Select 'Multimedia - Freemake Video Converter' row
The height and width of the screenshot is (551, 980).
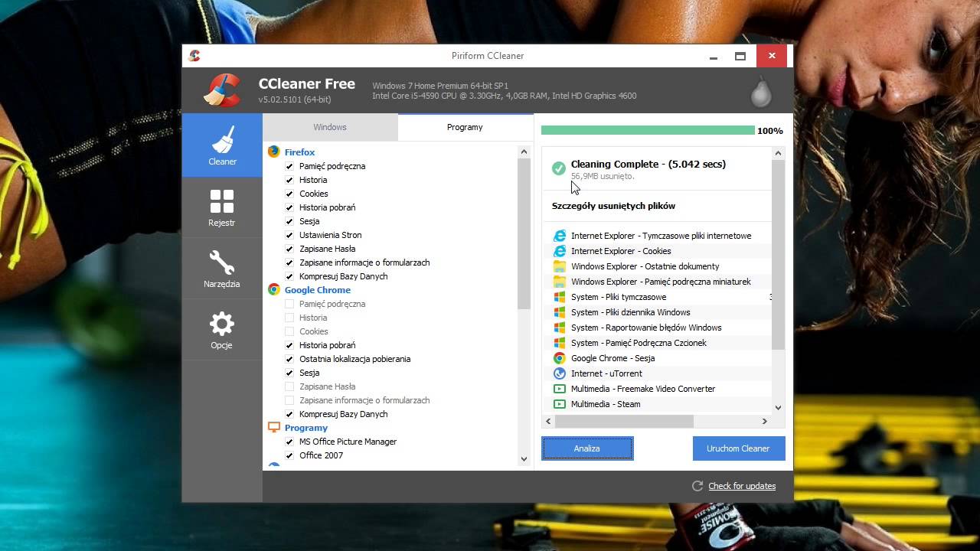659,389
